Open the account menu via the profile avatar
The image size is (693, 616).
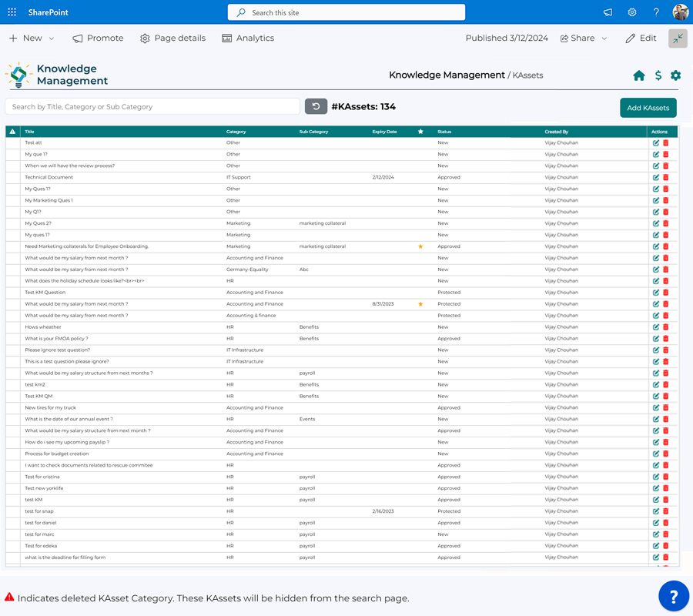coord(680,12)
